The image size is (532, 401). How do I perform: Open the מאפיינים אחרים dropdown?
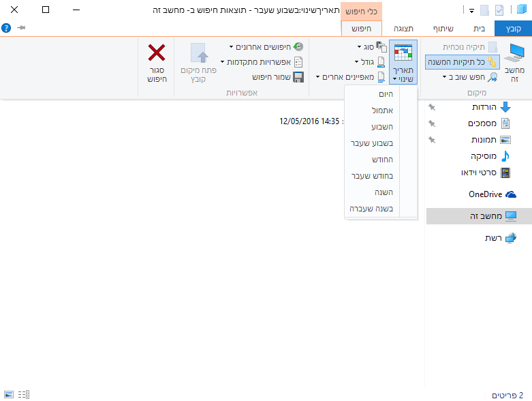(x=351, y=77)
